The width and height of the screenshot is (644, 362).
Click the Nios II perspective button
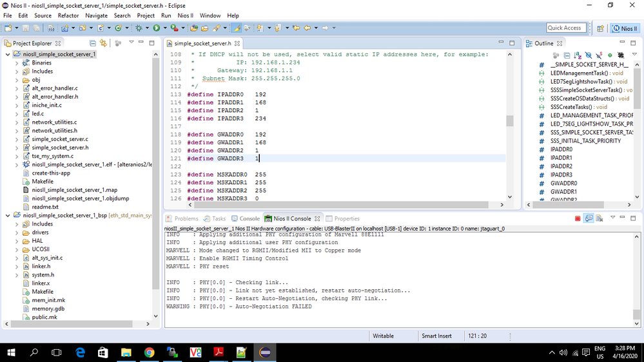pos(625,28)
